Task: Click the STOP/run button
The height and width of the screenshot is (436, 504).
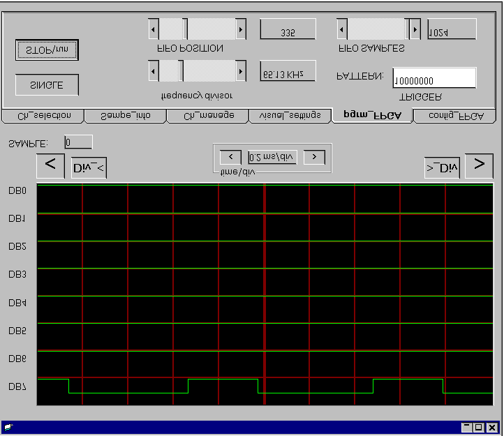Action: (47, 50)
